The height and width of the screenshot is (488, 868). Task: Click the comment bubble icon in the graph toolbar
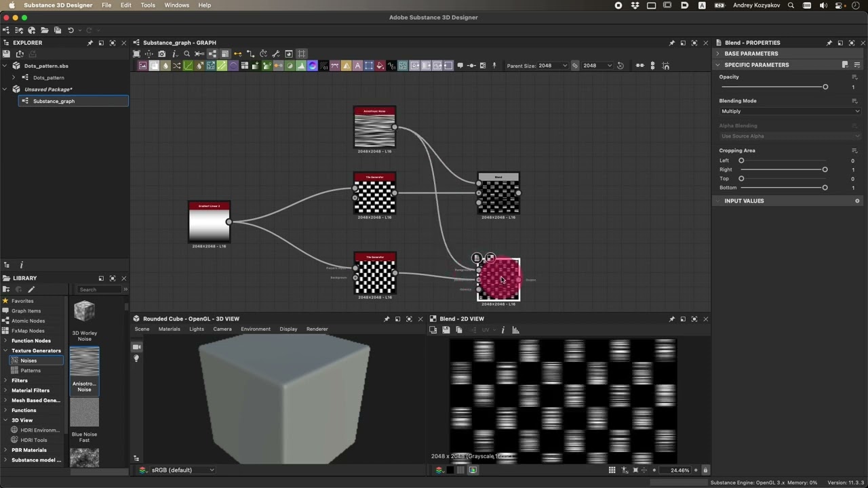point(460,66)
